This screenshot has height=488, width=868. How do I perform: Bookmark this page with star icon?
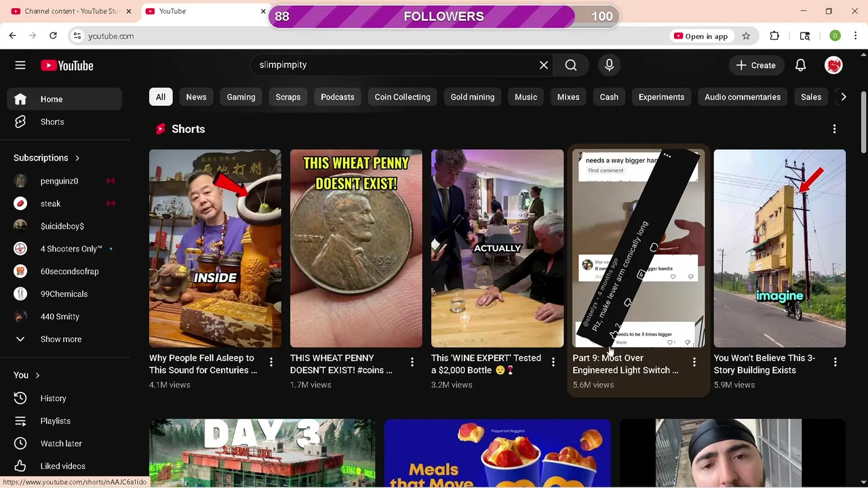pos(746,36)
